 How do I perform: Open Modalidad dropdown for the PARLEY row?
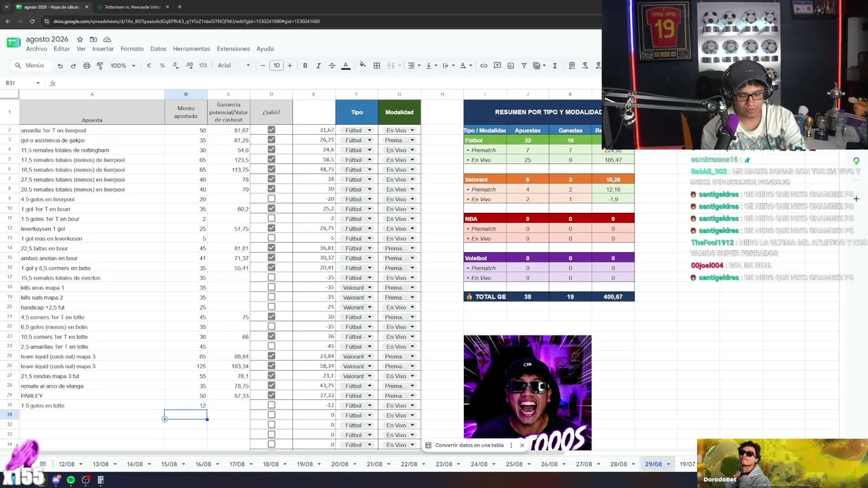tap(399, 396)
